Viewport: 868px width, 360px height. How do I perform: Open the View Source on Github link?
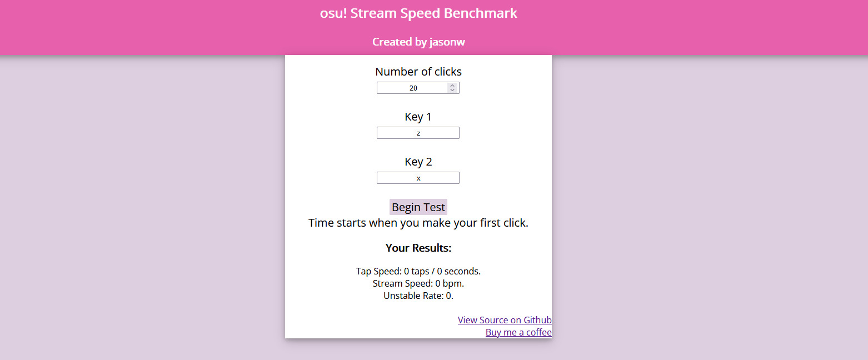click(x=505, y=320)
